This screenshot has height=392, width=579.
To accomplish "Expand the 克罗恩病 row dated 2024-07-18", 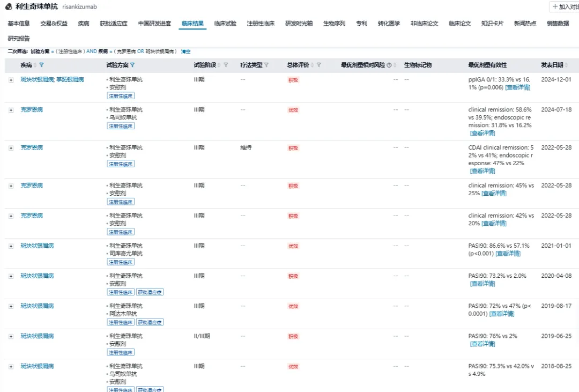I will [11, 110].
